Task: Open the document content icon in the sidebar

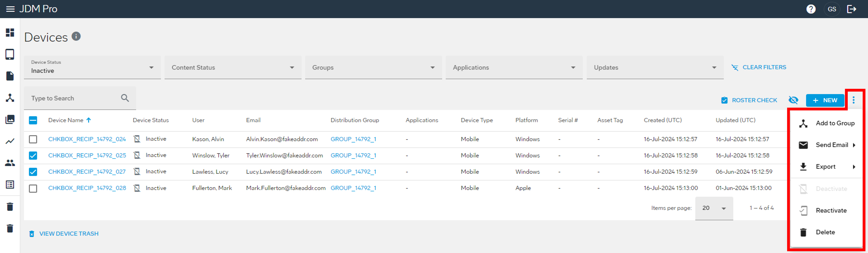Action: [x=10, y=76]
